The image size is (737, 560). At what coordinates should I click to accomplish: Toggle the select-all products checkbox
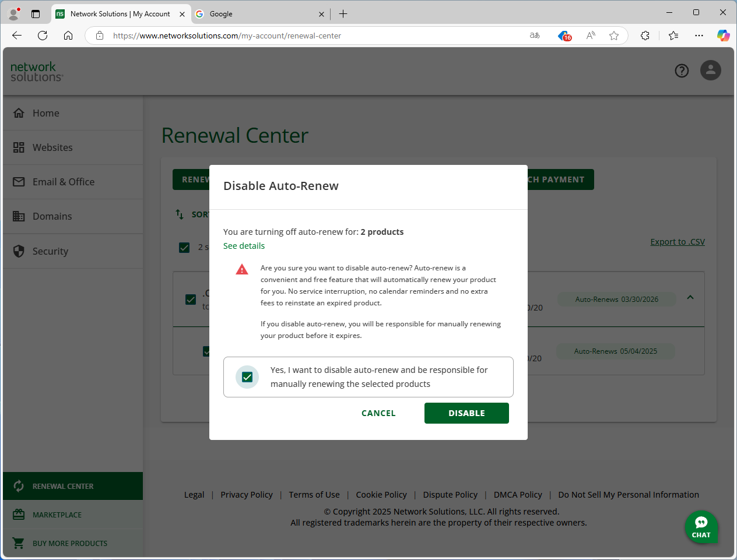[184, 247]
